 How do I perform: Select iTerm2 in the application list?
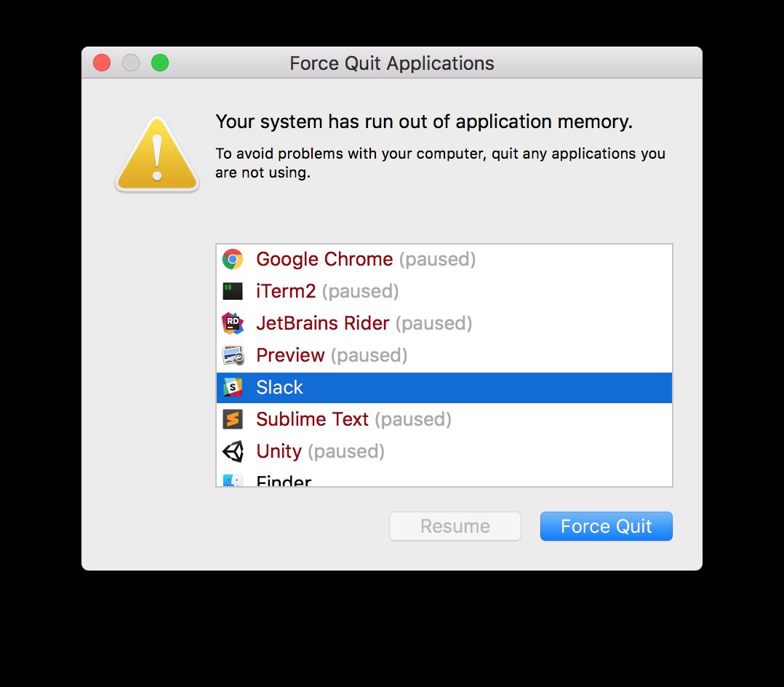tap(327, 291)
